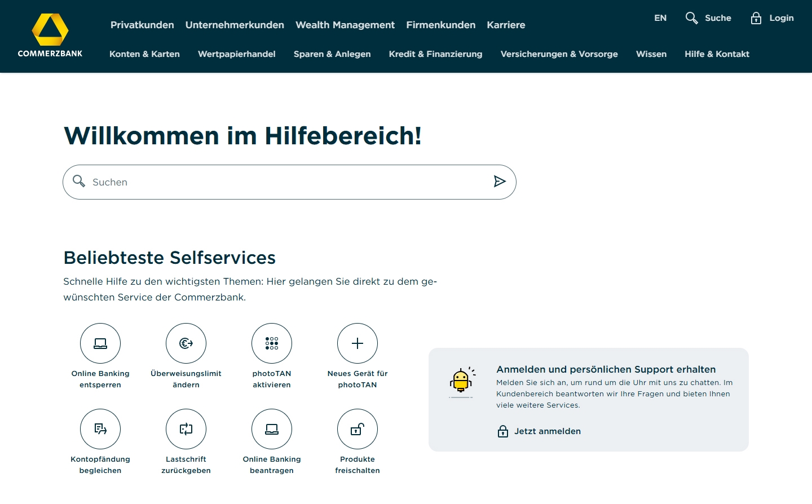
Task: Open Neues Gerät für photoTAN plus icon
Action: 358,343
